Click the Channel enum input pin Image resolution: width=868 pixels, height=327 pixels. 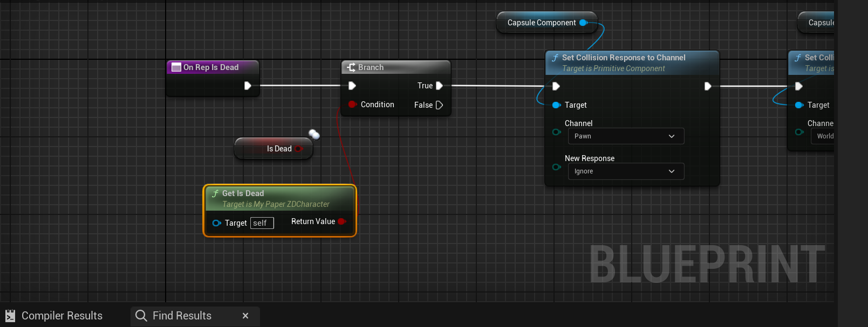pyautogui.click(x=557, y=132)
